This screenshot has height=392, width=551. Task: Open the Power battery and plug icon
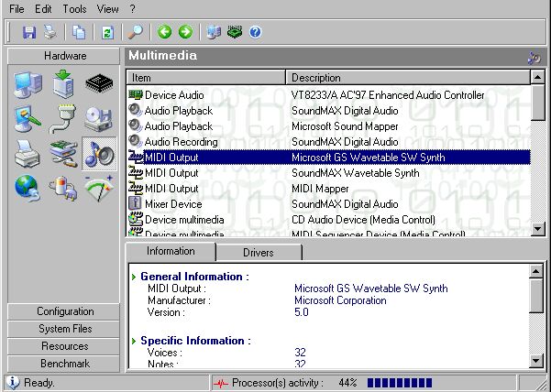[63, 189]
